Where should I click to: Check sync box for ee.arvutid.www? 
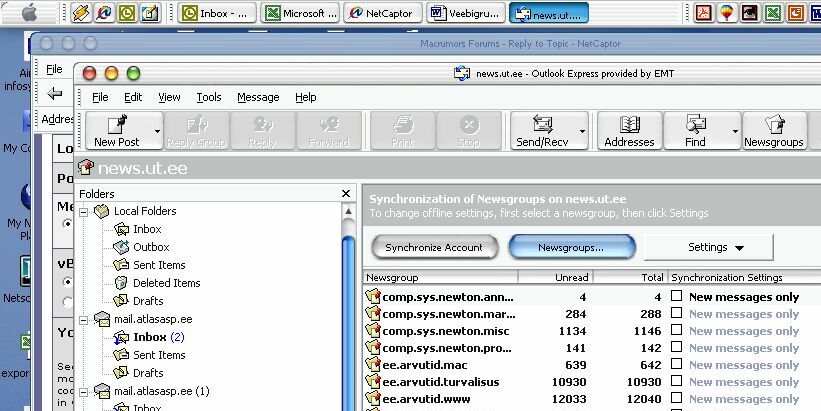pyautogui.click(x=676, y=397)
